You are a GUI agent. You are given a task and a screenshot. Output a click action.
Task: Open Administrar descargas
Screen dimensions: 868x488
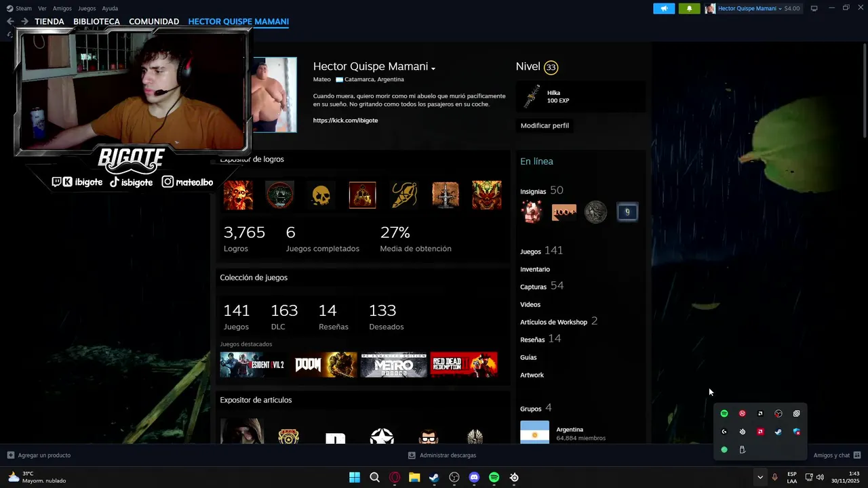442,455
